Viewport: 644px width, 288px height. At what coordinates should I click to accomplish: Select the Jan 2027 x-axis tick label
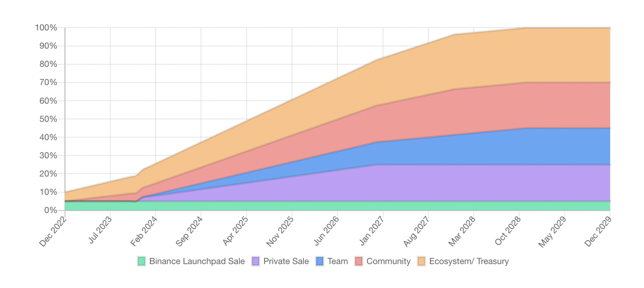click(372, 231)
